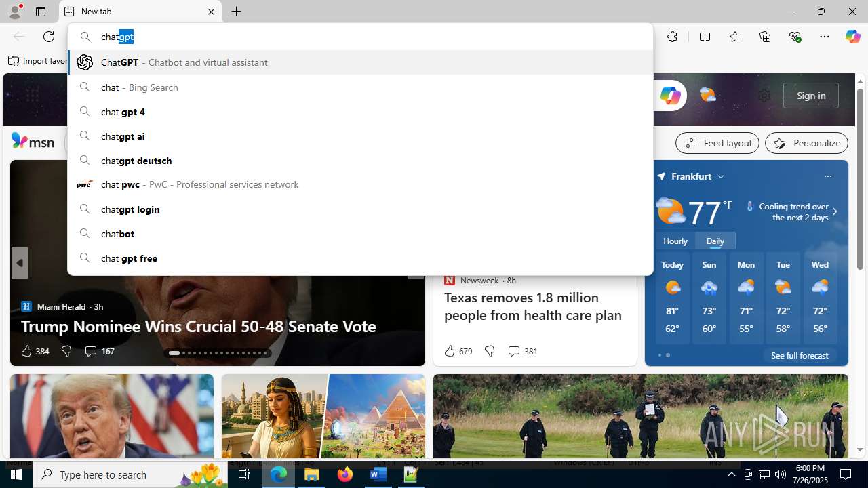Screen dimensions: 868x488
Task: Open Firefox from taskbar
Action: (x=345, y=474)
